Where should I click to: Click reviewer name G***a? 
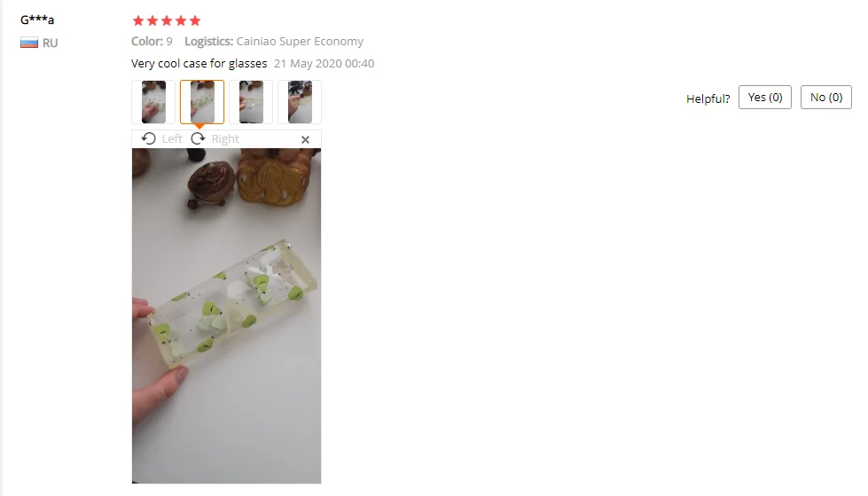tap(37, 20)
